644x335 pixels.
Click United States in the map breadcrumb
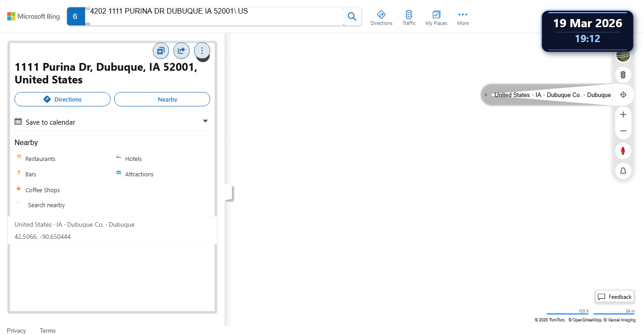(x=512, y=95)
